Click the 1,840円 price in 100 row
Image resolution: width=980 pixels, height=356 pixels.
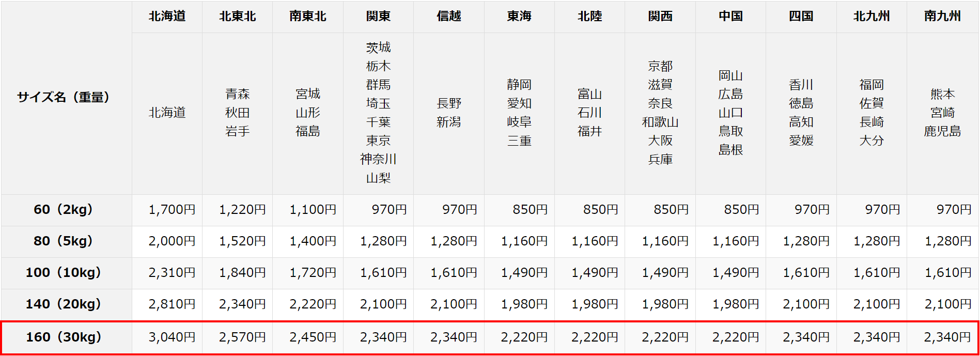(242, 273)
